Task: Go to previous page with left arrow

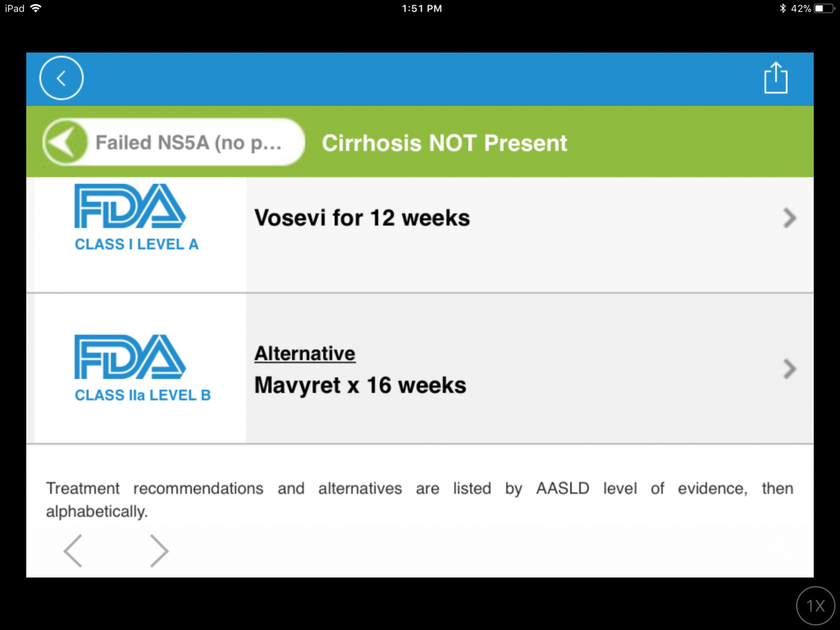Action: [73, 551]
